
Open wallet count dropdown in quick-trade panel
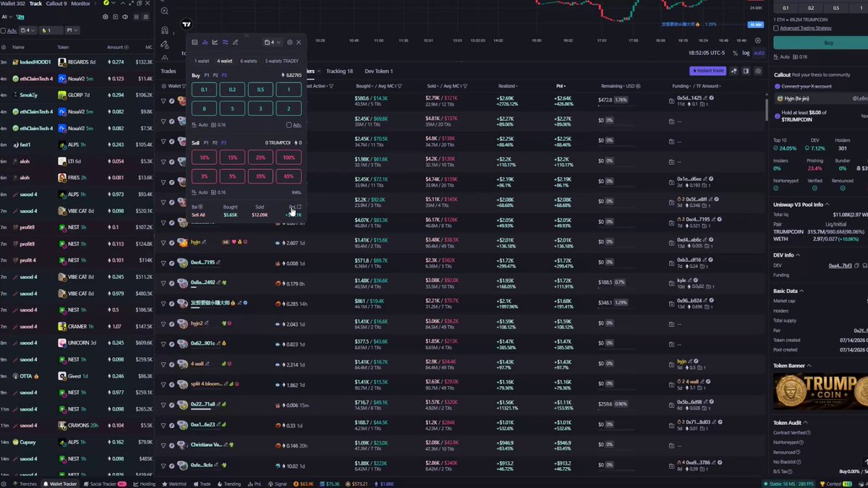pyautogui.click(x=273, y=42)
